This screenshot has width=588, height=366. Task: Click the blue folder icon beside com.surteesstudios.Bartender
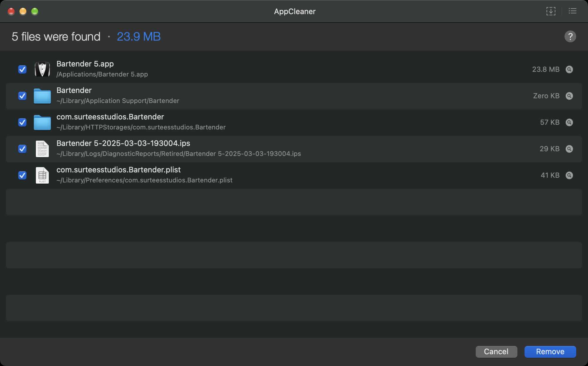point(42,122)
